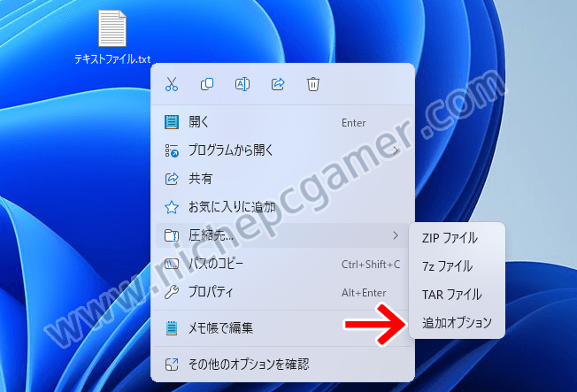
Task: Click the Alt+Enter shortcut text
Action: (364, 293)
